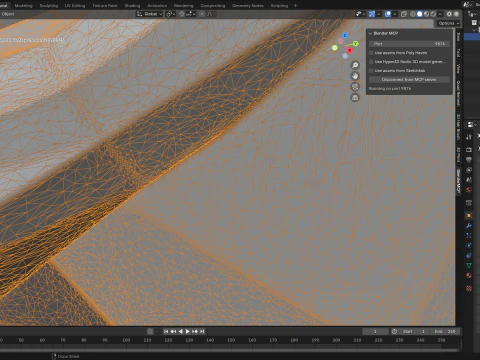Open the Modeling workspace tab
The height and width of the screenshot is (360, 480).
coord(23,6)
